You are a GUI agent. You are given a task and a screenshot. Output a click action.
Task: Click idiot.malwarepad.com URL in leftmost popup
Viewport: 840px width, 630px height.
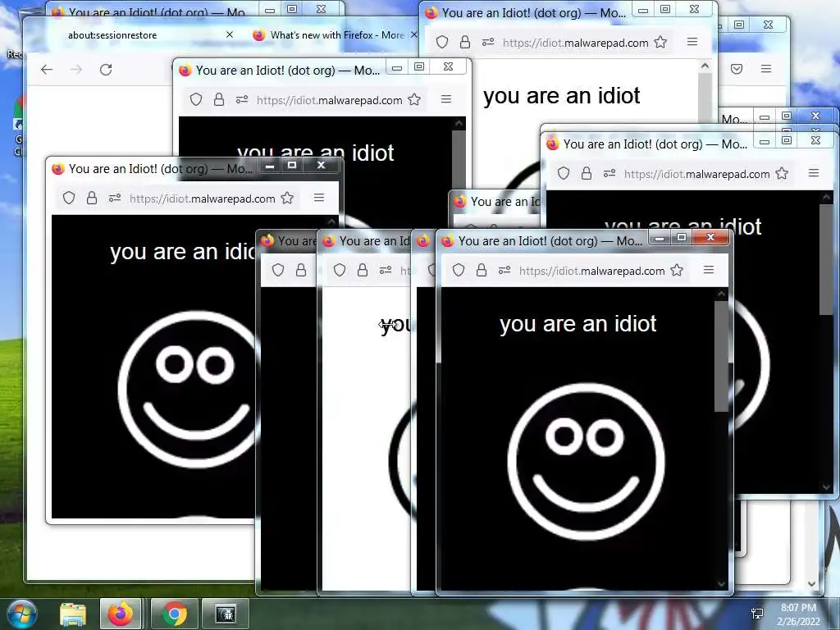point(202,199)
